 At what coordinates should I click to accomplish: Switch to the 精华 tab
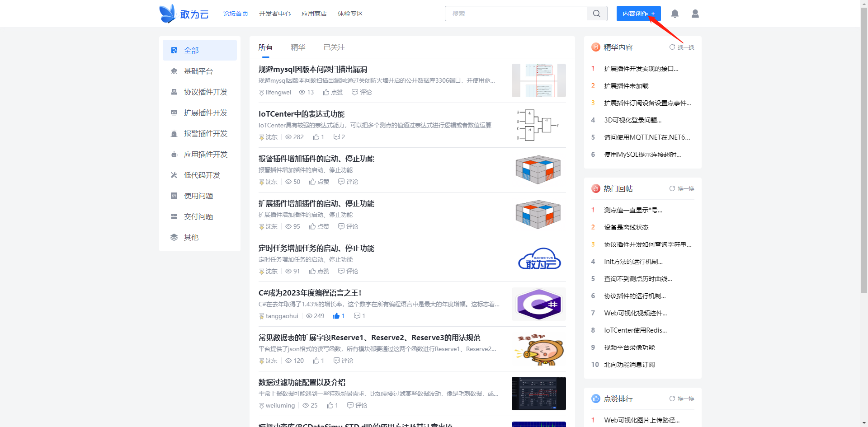click(298, 47)
